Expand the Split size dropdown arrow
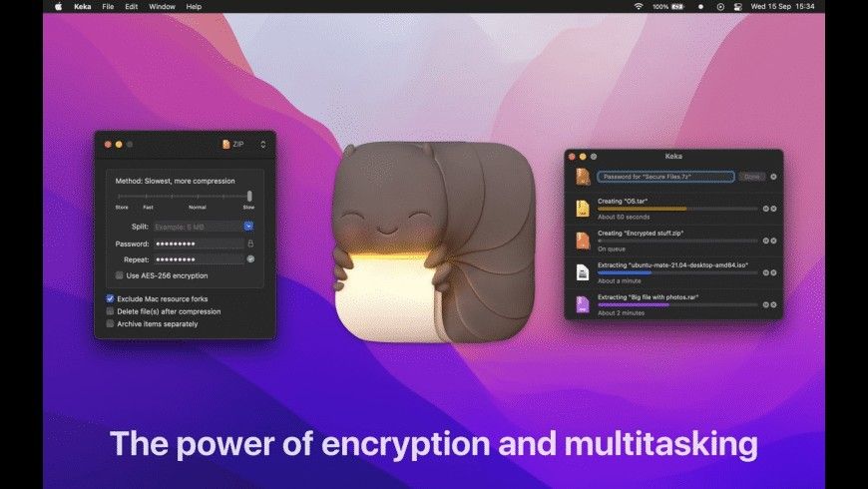Image resolution: width=868 pixels, height=489 pixels. (248, 226)
